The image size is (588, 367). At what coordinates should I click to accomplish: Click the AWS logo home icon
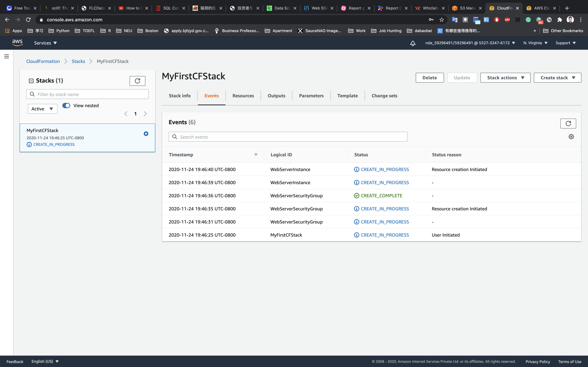click(17, 43)
